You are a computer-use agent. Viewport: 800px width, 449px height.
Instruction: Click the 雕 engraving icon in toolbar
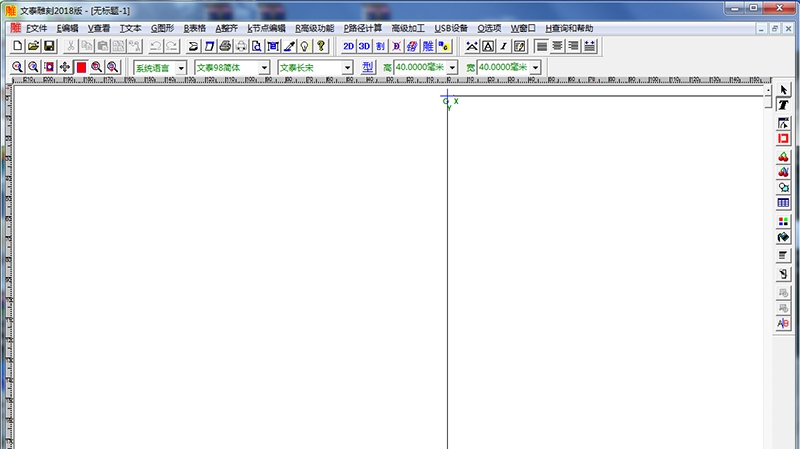click(x=428, y=46)
